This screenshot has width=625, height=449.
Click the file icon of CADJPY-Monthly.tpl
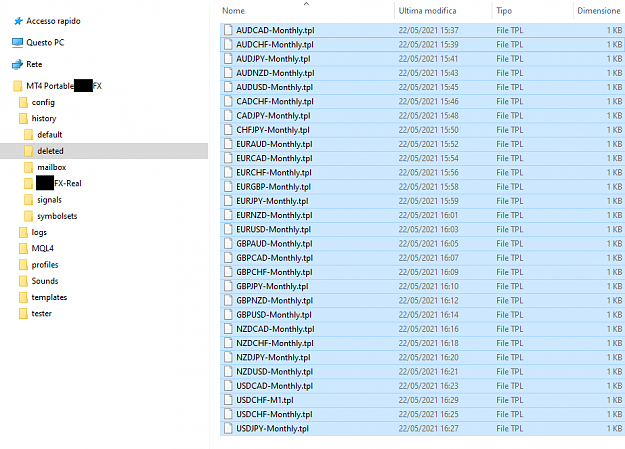(x=228, y=116)
